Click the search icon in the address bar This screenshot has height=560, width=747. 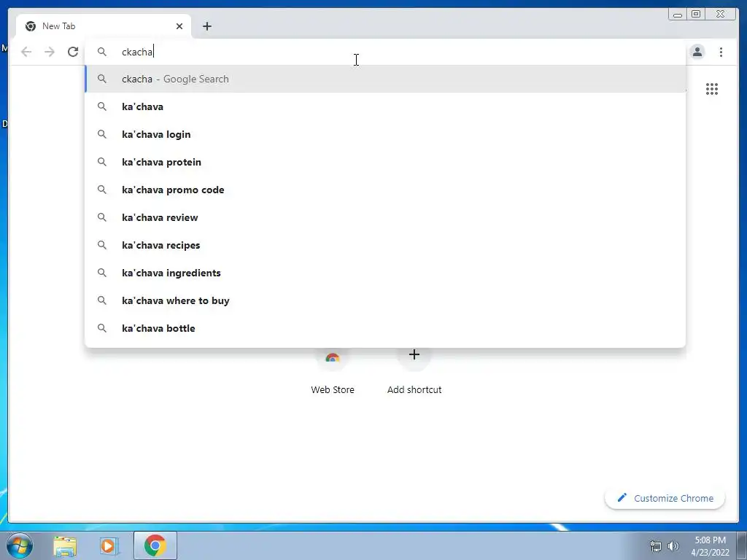(102, 52)
